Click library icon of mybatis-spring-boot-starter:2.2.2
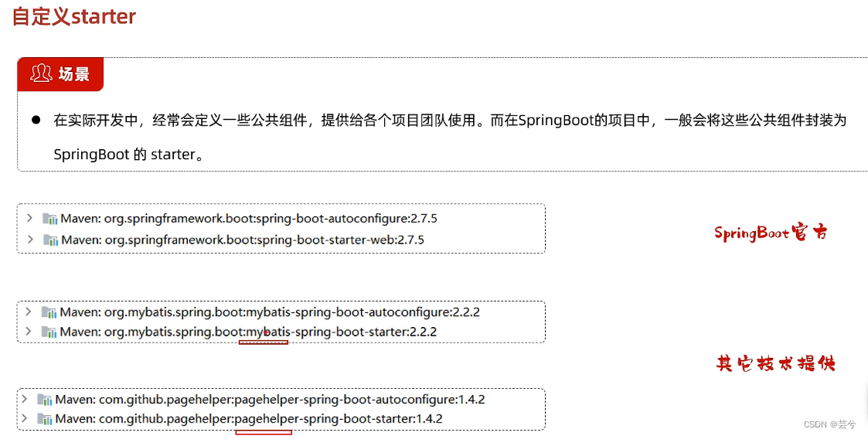The width and height of the screenshot is (868, 436). pyautogui.click(x=49, y=332)
